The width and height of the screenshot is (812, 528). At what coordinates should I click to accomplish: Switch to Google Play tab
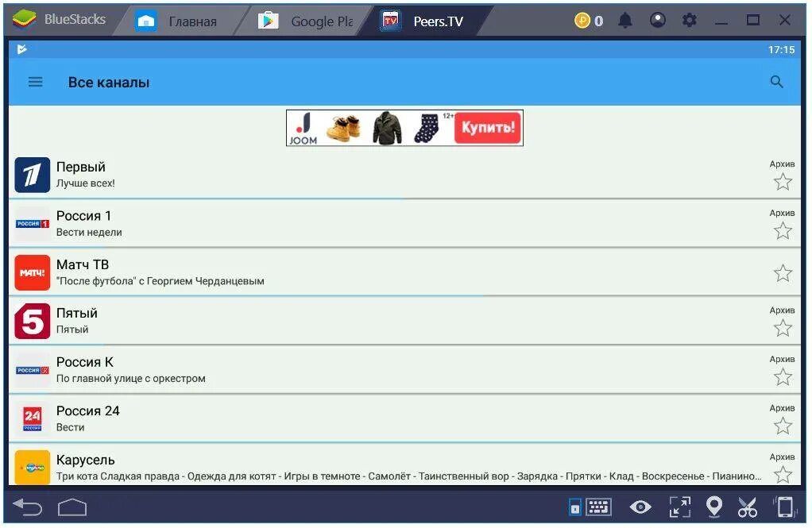[x=307, y=21]
